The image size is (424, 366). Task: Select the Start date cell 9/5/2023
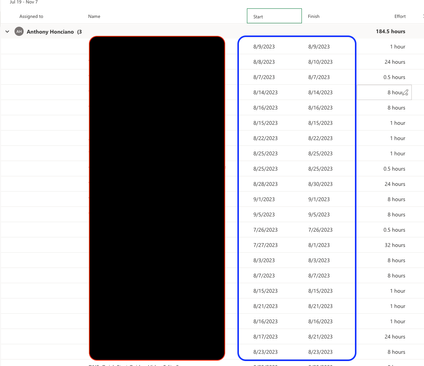pos(264,215)
